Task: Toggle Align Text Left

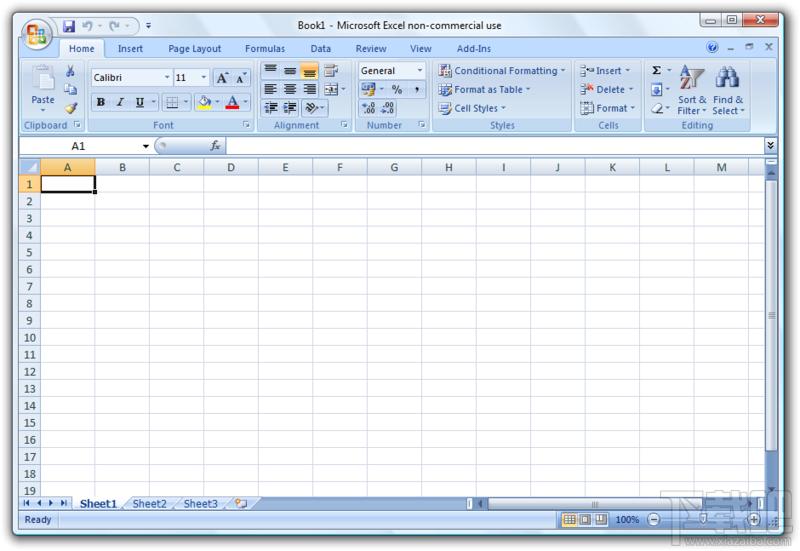Action: 270,90
